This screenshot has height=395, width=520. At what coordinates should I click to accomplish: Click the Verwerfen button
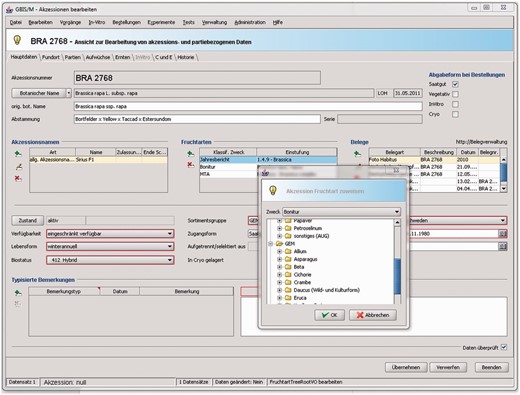[448, 367]
